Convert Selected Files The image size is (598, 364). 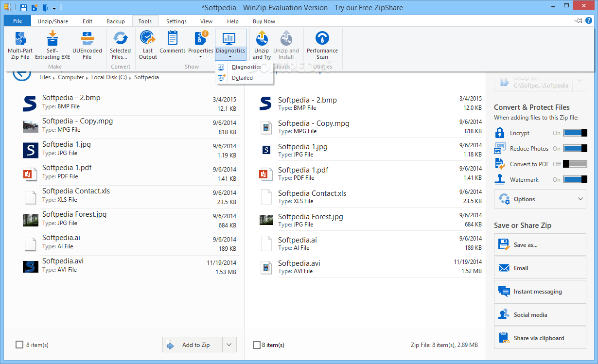(120, 45)
